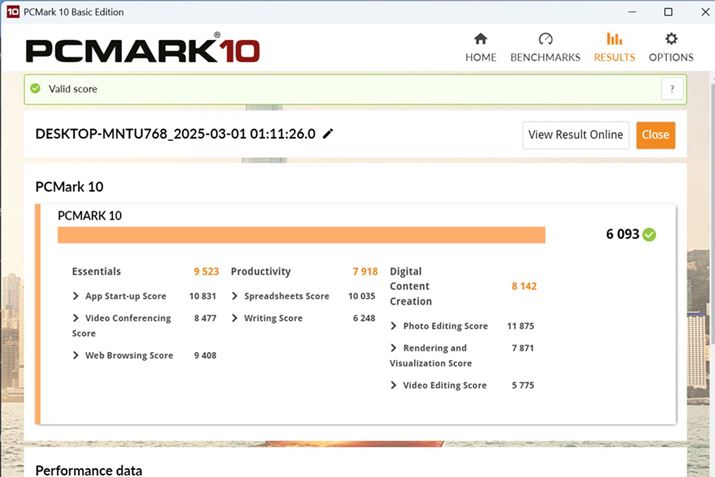Click the Essentials score 9 523
Viewport: 715px width, 477px height.
(x=206, y=271)
